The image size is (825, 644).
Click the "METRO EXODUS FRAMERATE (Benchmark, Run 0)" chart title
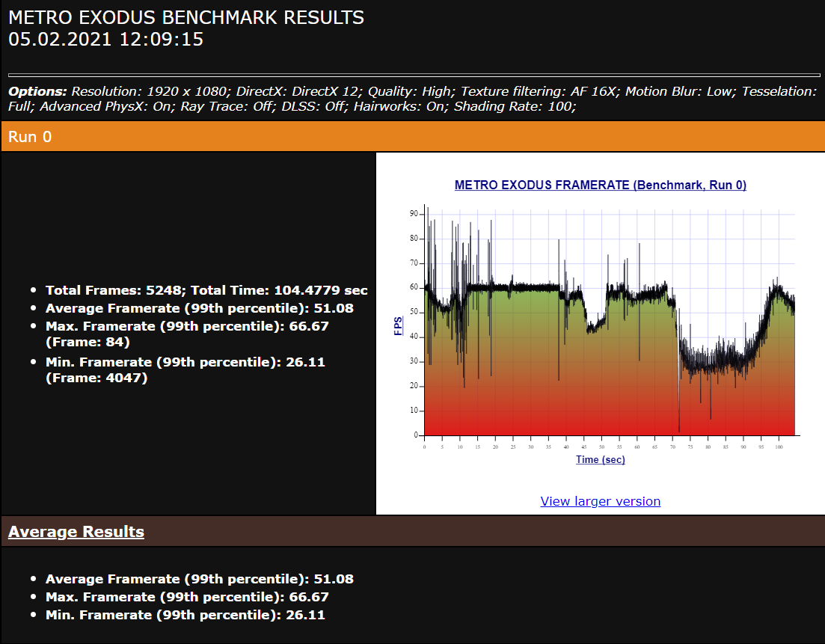pyautogui.click(x=601, y=185)
